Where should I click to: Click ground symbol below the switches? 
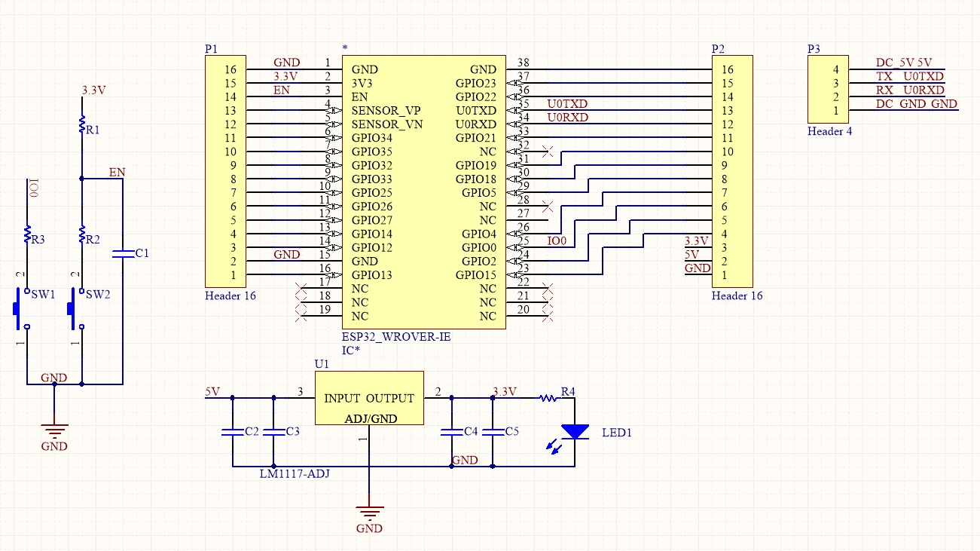54,430
